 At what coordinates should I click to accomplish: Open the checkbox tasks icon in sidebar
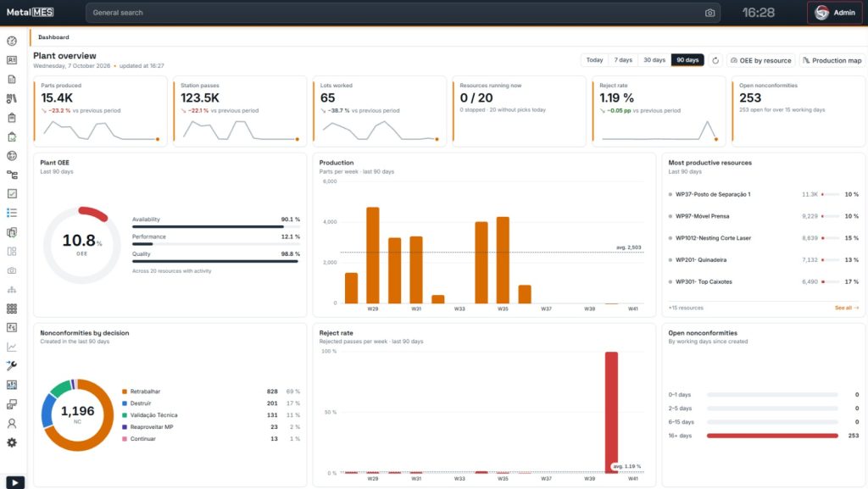point(12,193)
